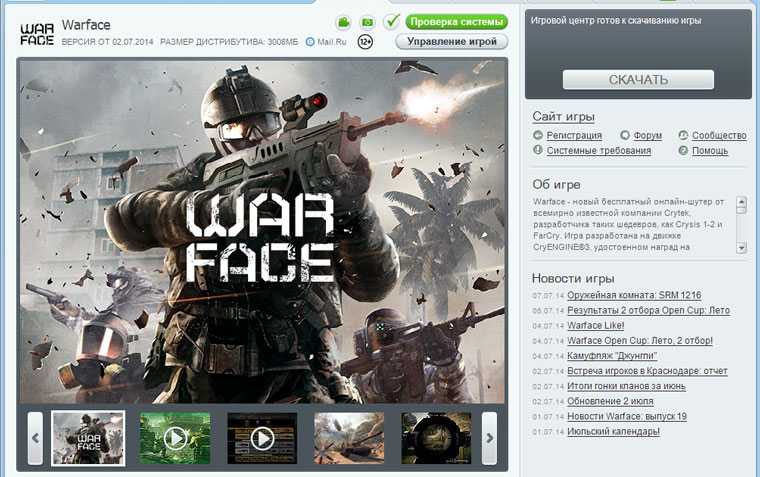Open the Помощь link
This screenshot has width=760, height=477.
[710, 150]
